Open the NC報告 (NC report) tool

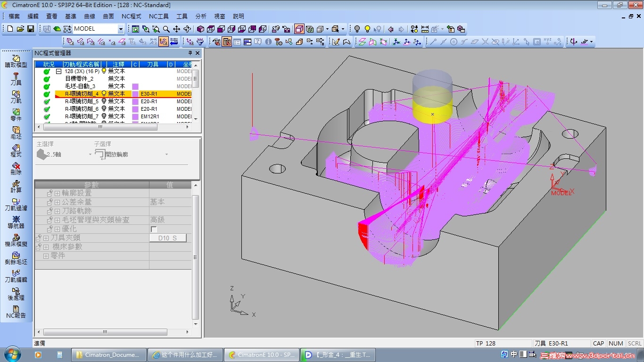[16, 312]
